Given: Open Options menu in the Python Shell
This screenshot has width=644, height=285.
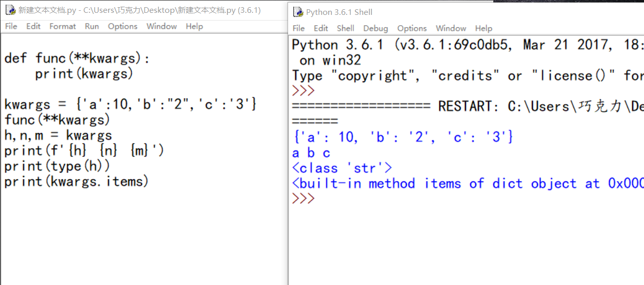Looking at the screenshot, I should [x=412, y=28].
